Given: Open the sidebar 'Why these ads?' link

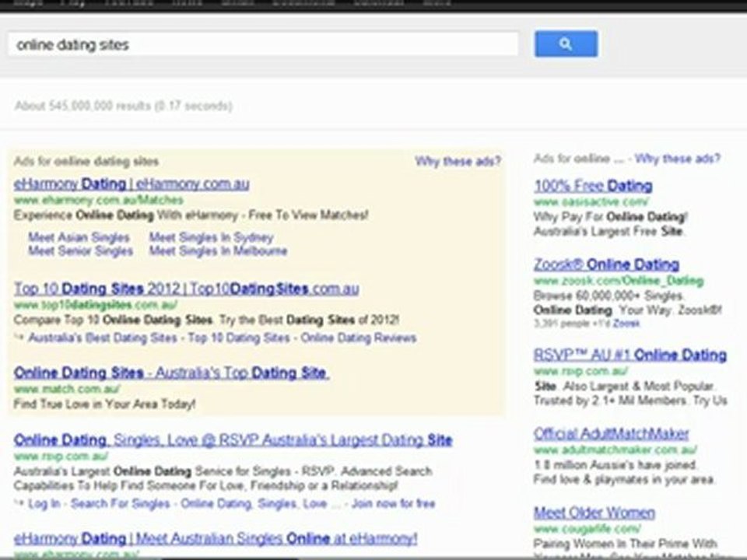Looking at the screenshot, I should pyautogui.click(x=678, y=159).
